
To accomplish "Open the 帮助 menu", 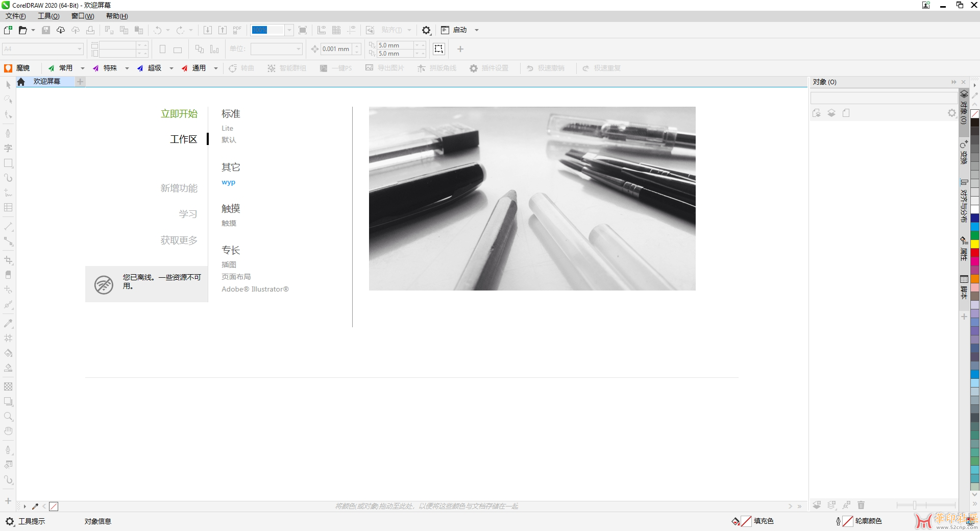I will click(x=117, y=16).
